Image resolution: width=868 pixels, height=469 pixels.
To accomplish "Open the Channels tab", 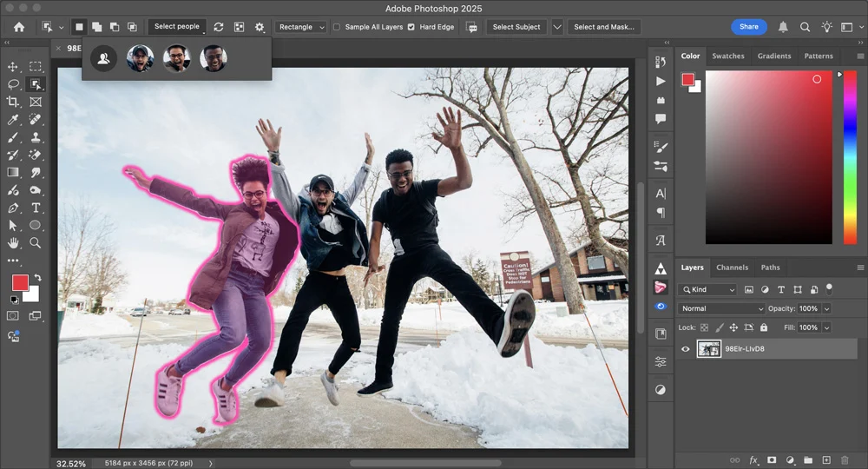I will pos(732,268).
